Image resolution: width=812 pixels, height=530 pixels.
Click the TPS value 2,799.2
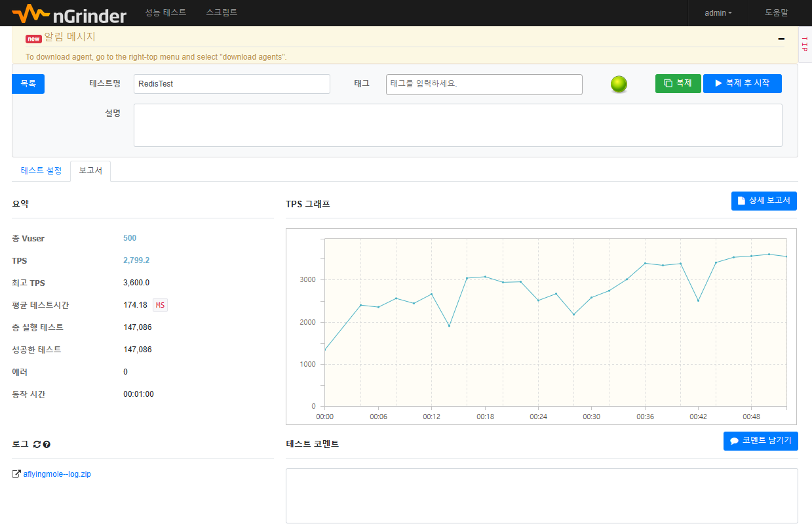click(x=136, y=260)
